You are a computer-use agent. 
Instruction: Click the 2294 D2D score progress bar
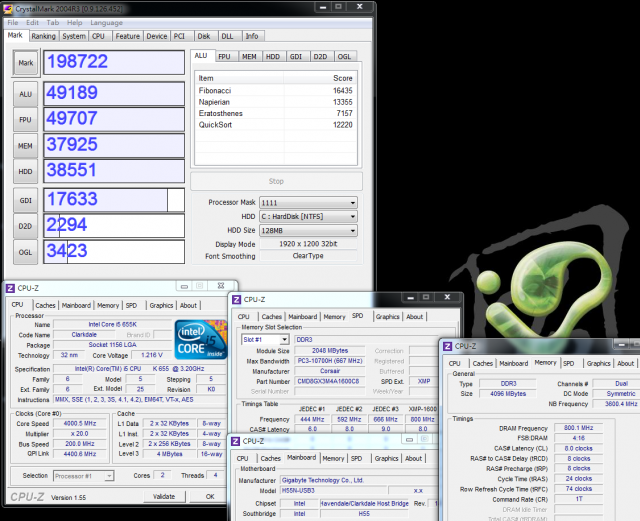tap(114, 226)
